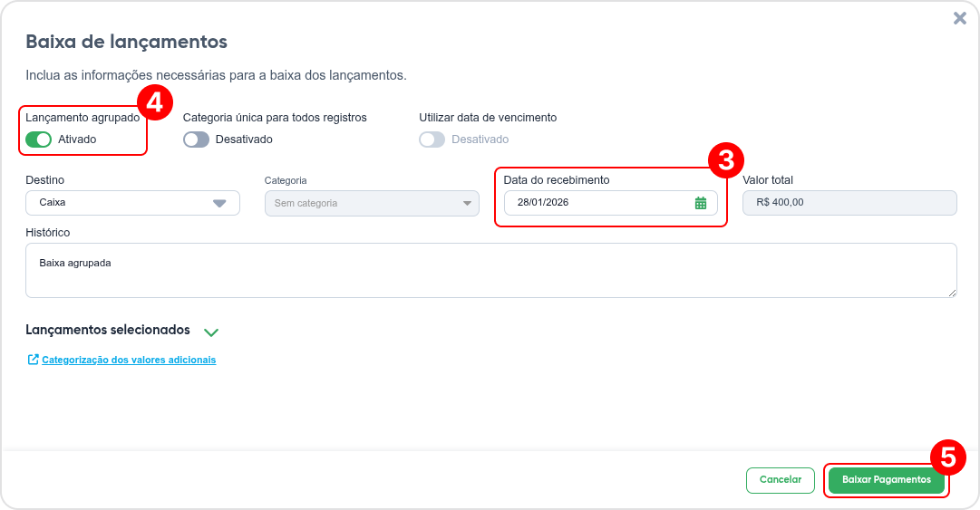Close the Baixa de lançamentos dialog
The height and width of the screenshot is (510, 980).
coord(960,18)
